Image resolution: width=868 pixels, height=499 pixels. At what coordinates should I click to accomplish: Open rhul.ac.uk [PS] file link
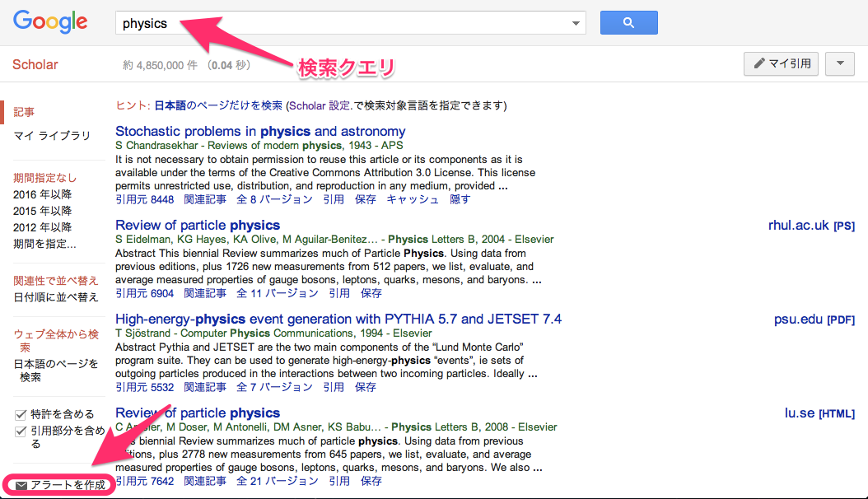[x=811, y=226]
